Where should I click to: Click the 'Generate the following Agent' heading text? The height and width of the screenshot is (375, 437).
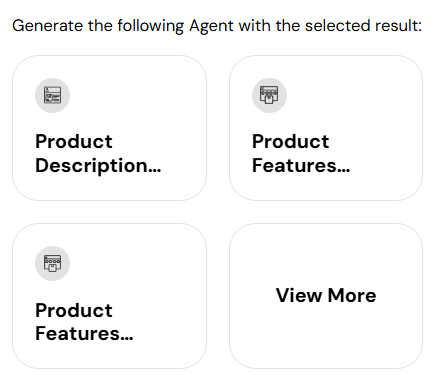tap(123, 26)
